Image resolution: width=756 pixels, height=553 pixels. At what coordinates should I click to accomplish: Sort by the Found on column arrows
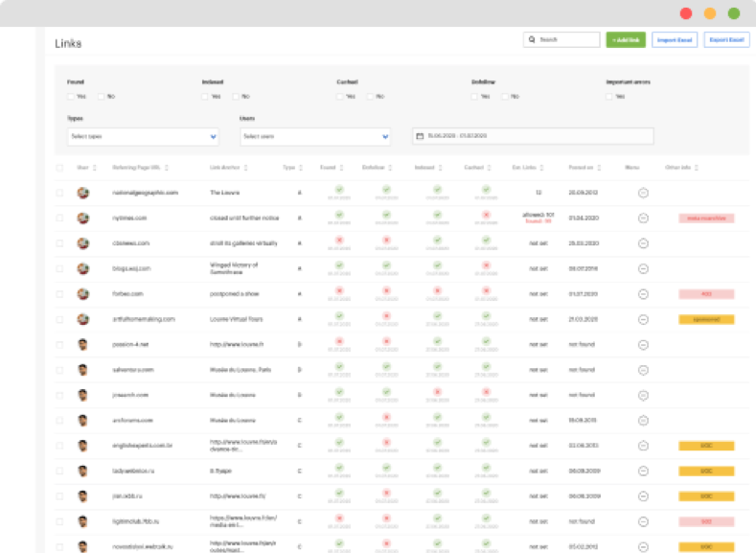click(600, 168)
